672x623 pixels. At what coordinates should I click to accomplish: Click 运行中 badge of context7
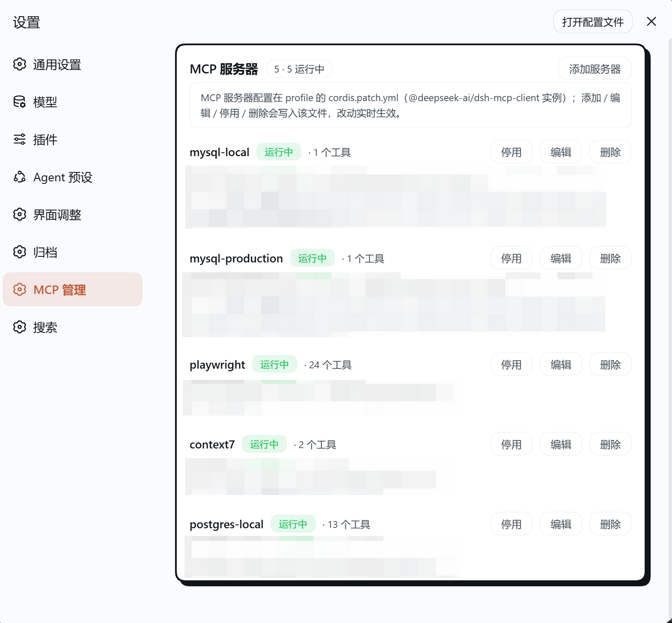tap(264, 444)
